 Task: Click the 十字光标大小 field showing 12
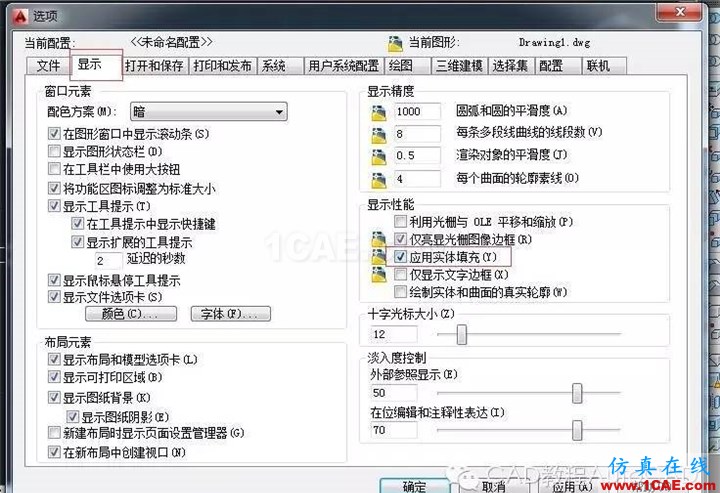394,335
